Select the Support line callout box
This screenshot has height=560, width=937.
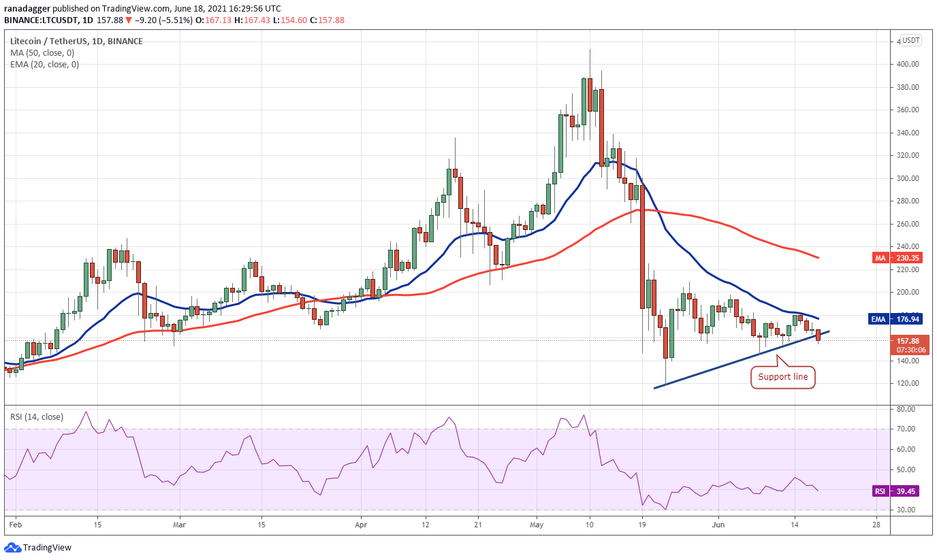[x=783, y=377]
